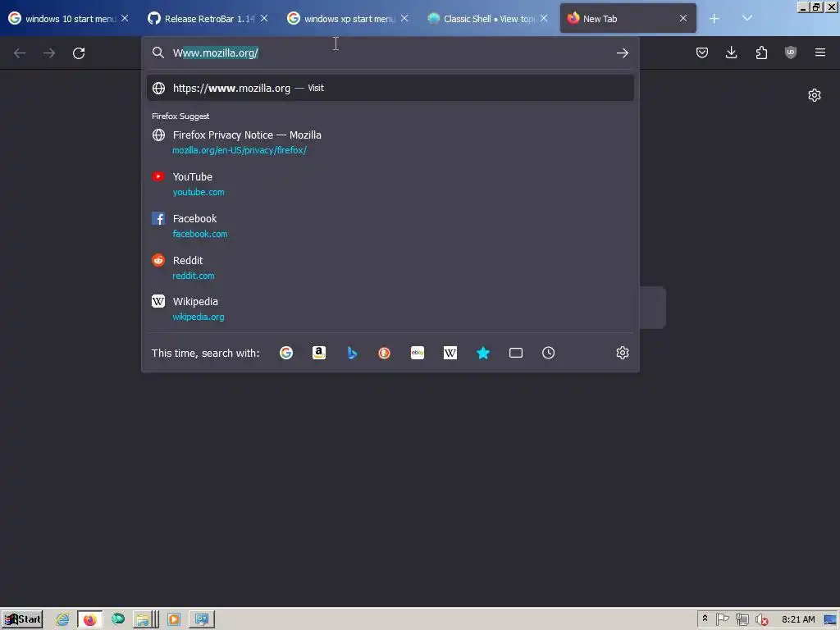Search bookmarks using the star icon
840x630 pixels.
482,353
